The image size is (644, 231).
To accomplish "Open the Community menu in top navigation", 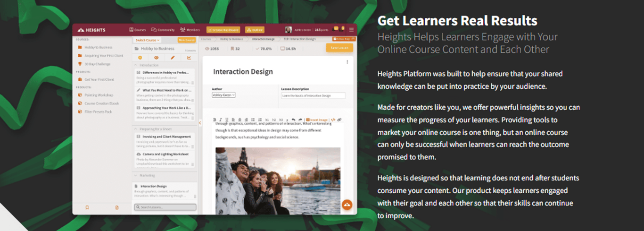I will click(163, 30).
